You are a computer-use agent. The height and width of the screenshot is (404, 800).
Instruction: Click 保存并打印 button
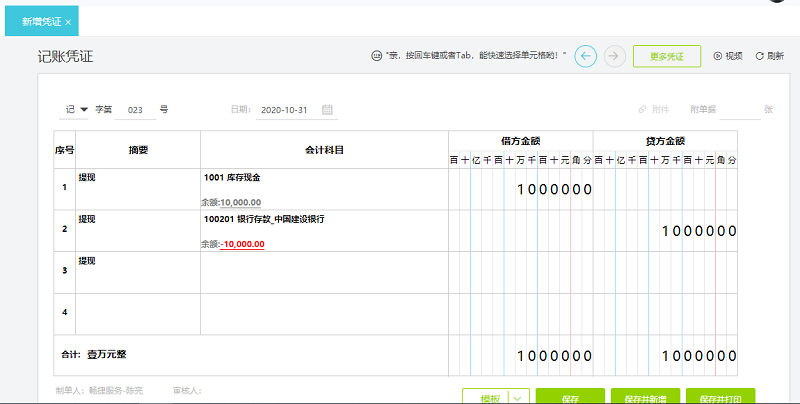pos(720,398)
